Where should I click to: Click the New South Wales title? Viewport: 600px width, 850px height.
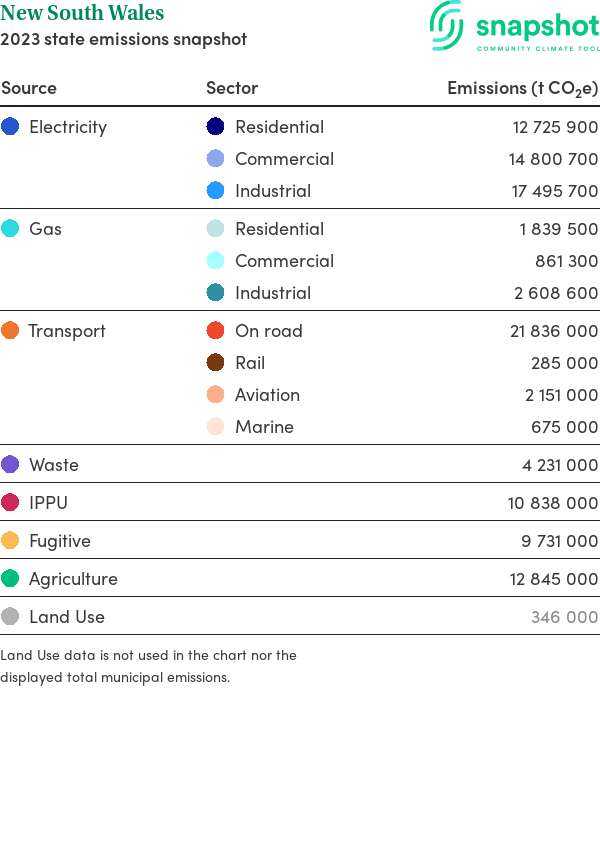pos(82,14)
